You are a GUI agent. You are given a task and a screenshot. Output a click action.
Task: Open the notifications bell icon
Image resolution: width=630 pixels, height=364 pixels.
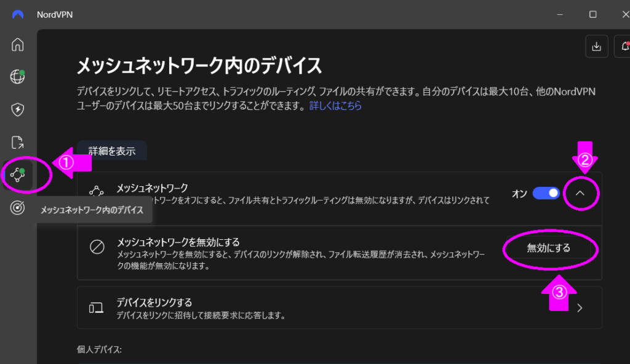[x=624, y=47]
